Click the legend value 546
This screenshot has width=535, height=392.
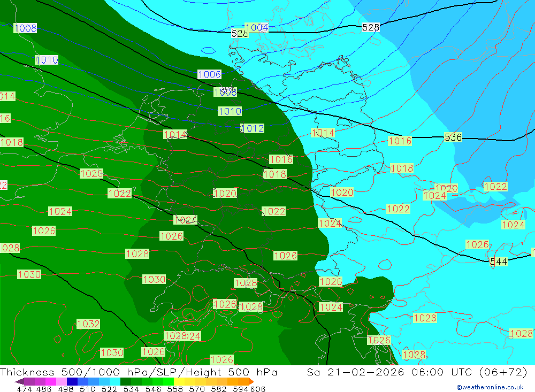(153, 389)
